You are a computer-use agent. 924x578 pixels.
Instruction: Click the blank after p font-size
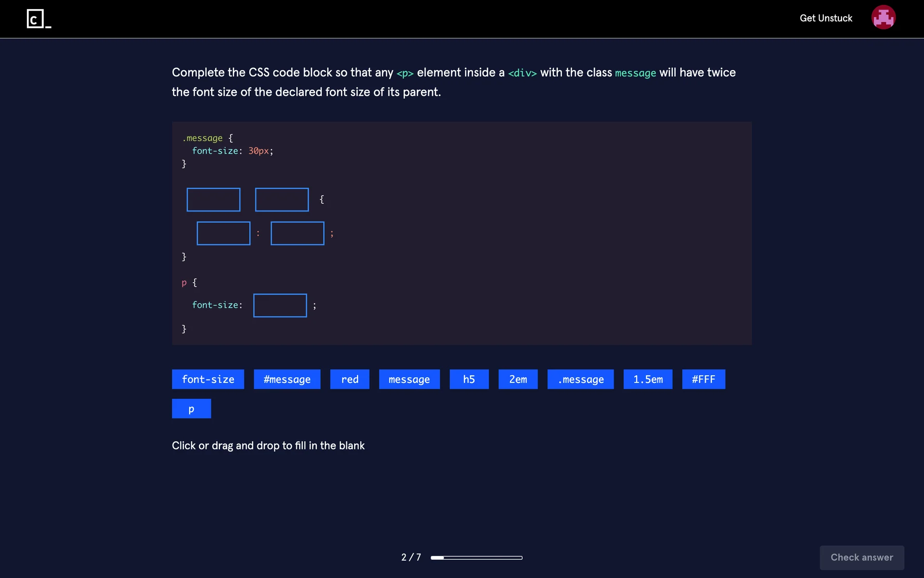pos(280,305)
